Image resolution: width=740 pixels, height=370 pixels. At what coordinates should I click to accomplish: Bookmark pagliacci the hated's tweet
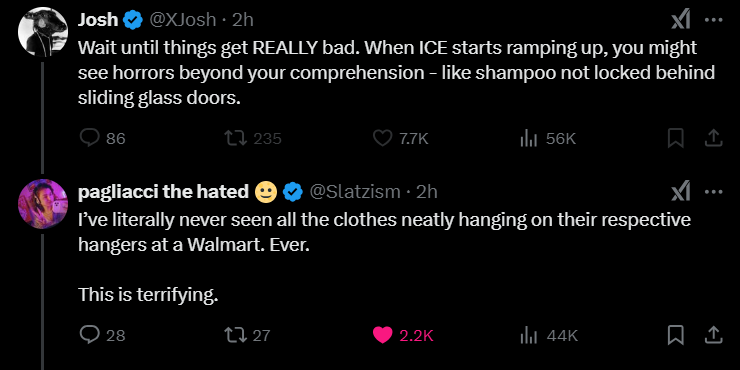676,335
